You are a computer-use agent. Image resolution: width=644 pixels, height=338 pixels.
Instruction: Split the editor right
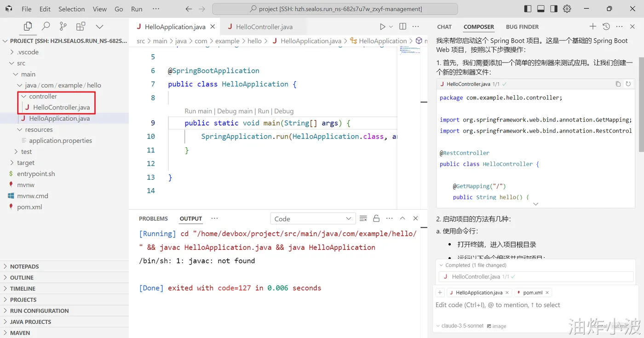coord(402,27)
